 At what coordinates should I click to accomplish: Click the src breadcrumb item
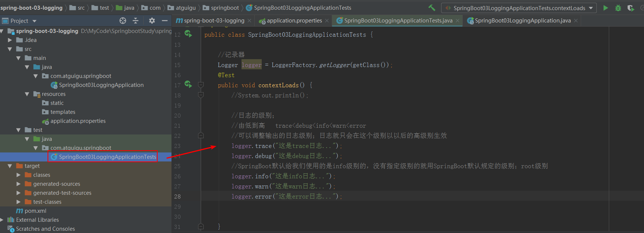coord(77,8)
